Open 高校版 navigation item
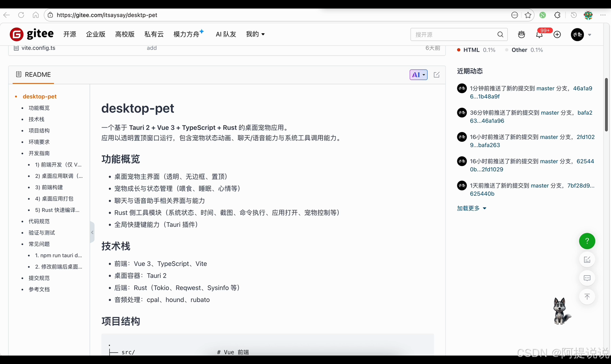 coord(125,34)
